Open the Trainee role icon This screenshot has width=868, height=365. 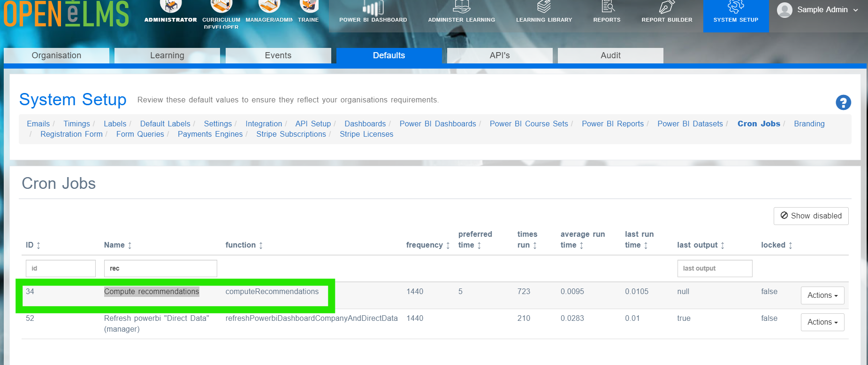coord(309,6)
